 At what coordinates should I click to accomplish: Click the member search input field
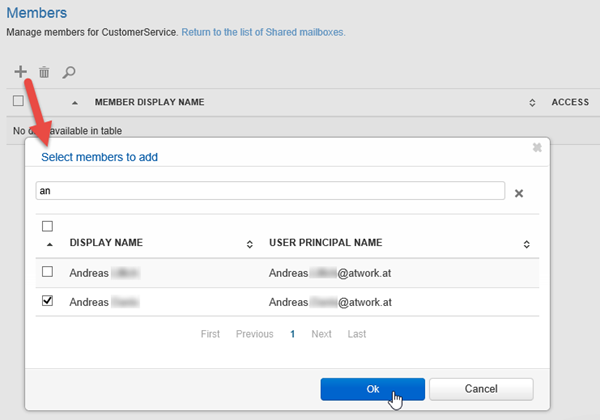click(x=267, y=190)
